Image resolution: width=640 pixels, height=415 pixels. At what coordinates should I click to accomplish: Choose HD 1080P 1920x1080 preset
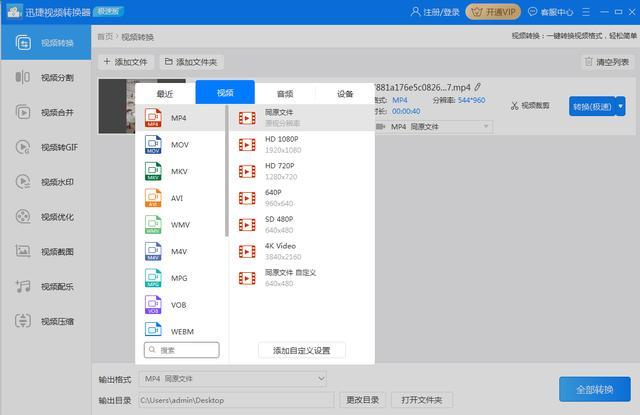click(302, 144)
